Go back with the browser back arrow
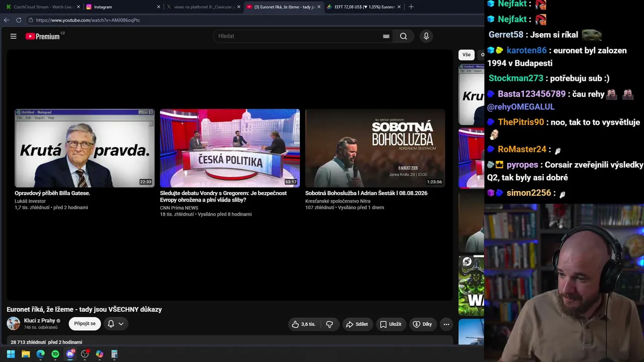Viewport: 644px width, 362px height. click(7, 20)
